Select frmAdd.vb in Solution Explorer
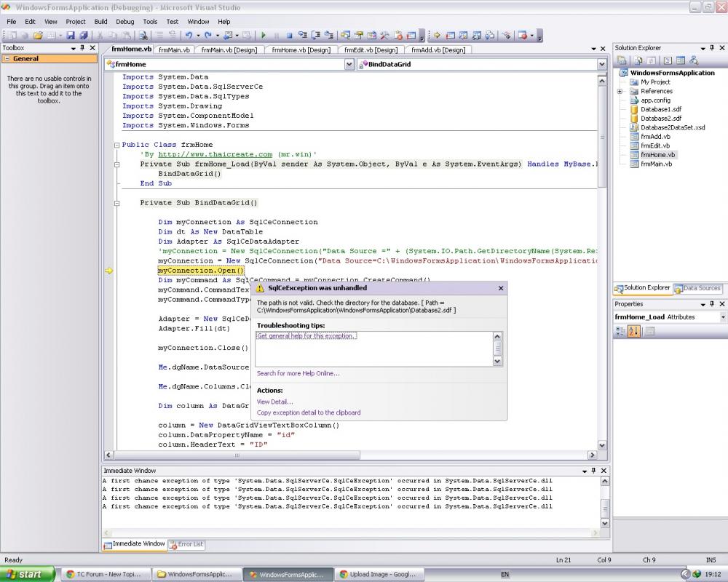The height and width of the screenshot is (582, 728). pos(655,137)
